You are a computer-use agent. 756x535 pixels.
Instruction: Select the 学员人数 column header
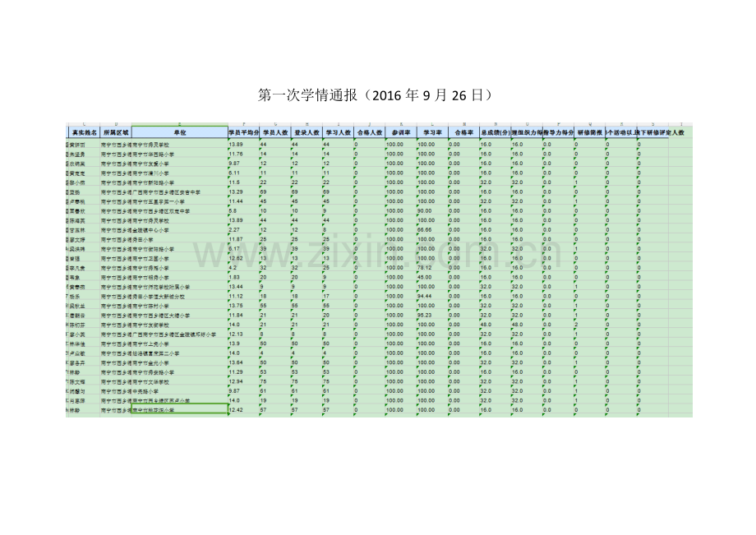275,132
